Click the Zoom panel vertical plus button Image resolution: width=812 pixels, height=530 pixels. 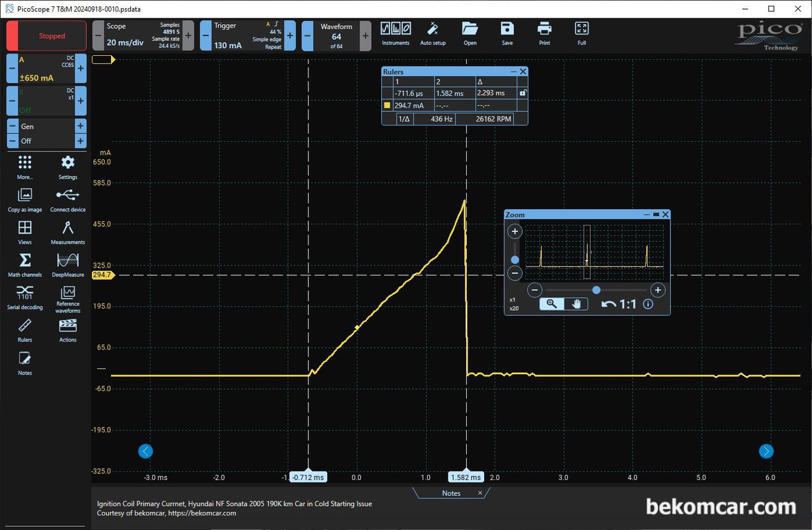coord(515,231)
